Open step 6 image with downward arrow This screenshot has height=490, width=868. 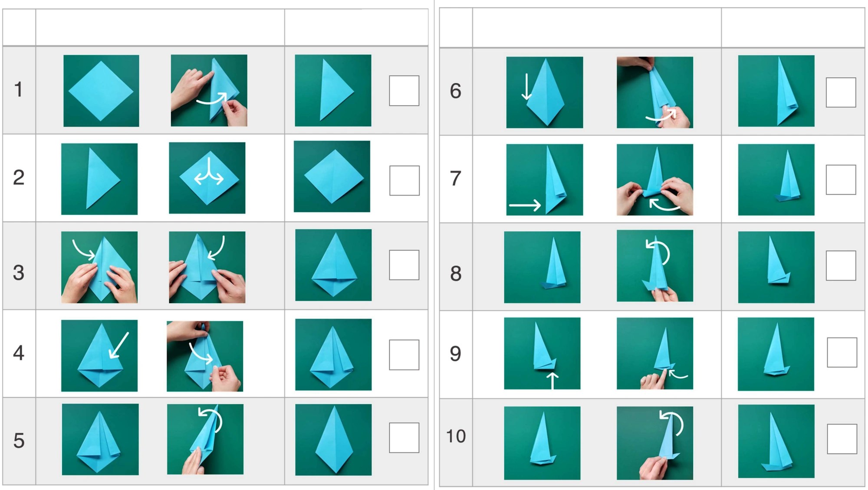point(545,92)
